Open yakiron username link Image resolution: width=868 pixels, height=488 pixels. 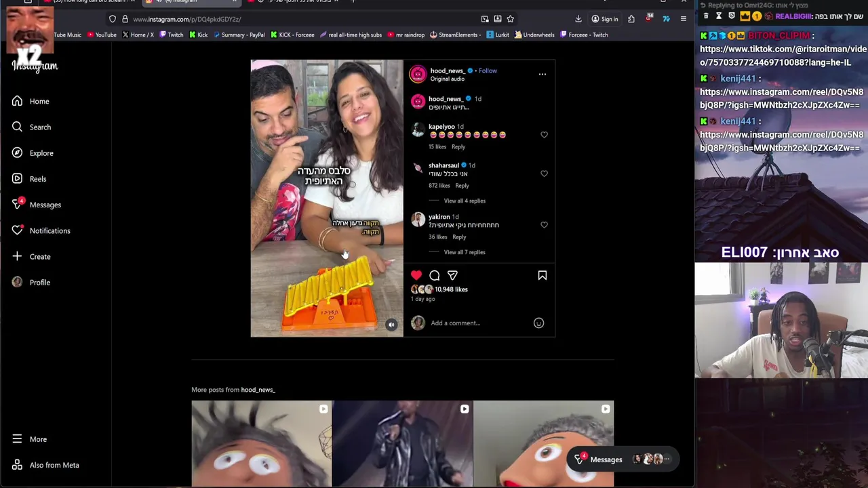[x=439, y=217]
